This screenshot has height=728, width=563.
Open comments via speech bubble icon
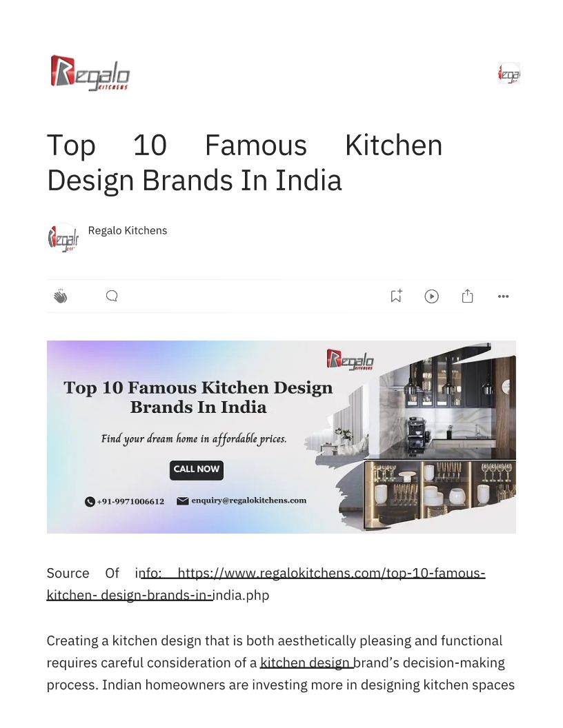tap(112, 296)
